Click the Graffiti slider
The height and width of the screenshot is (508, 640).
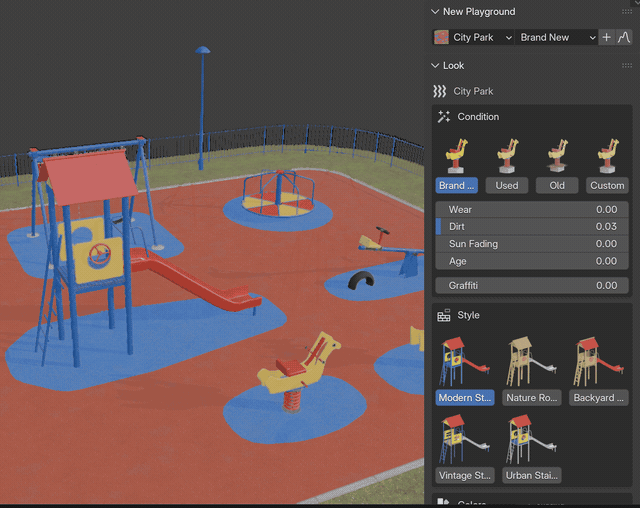(532, 286)
